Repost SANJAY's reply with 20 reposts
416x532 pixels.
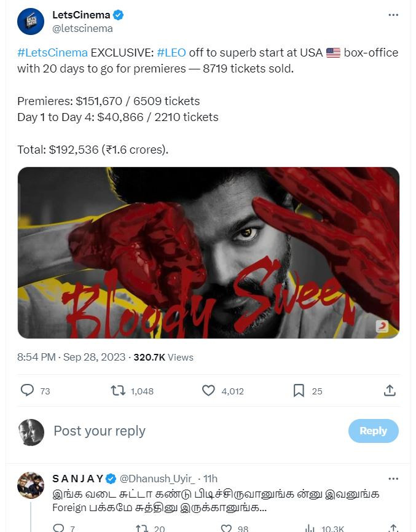142,528
